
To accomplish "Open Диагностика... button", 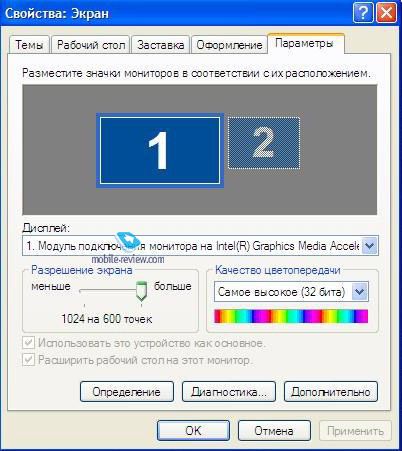I will point(229,392).
